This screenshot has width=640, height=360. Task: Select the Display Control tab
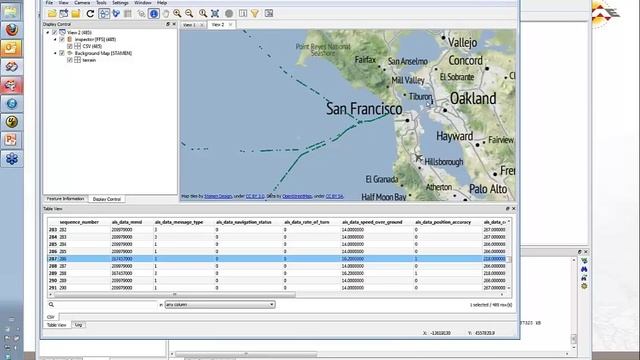tap(107, 199)
